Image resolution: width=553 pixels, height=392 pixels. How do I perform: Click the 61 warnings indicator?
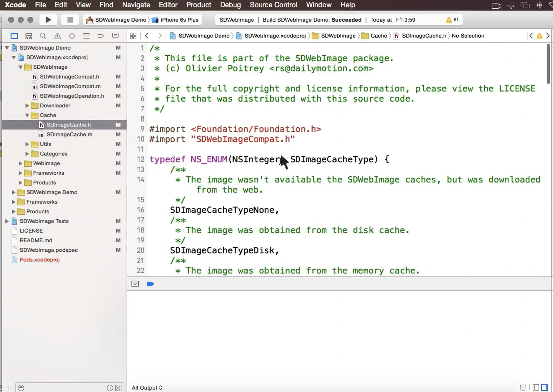pyautogui.click(x=452, y=20)
